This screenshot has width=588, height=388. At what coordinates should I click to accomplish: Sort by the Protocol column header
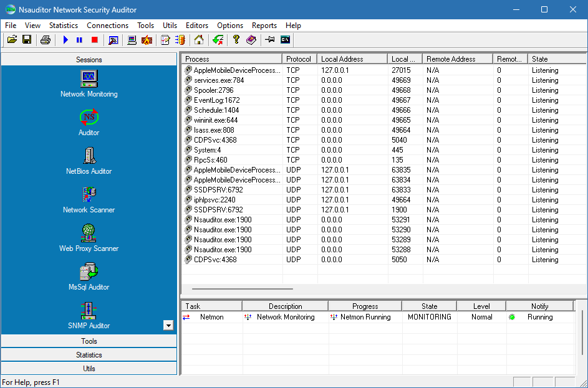coord(300,59)
